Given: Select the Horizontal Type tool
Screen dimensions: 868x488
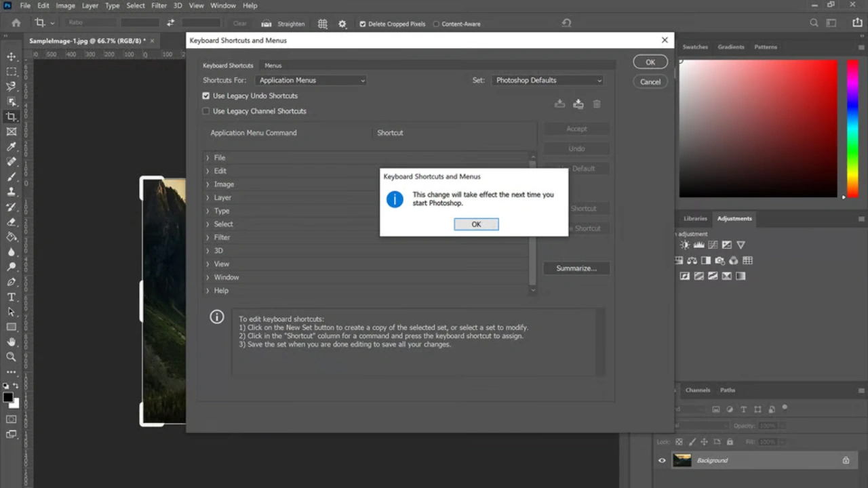Looking at the screenshot, I should click(x=11, y=297).
